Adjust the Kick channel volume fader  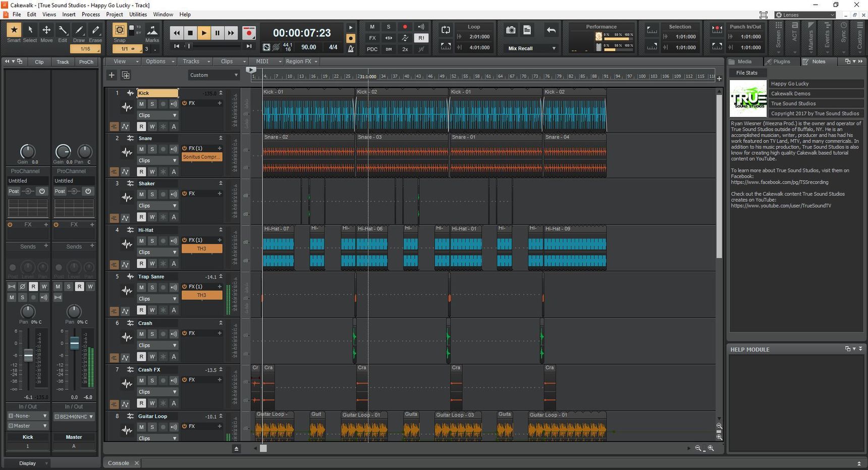[x=29, y=356]
